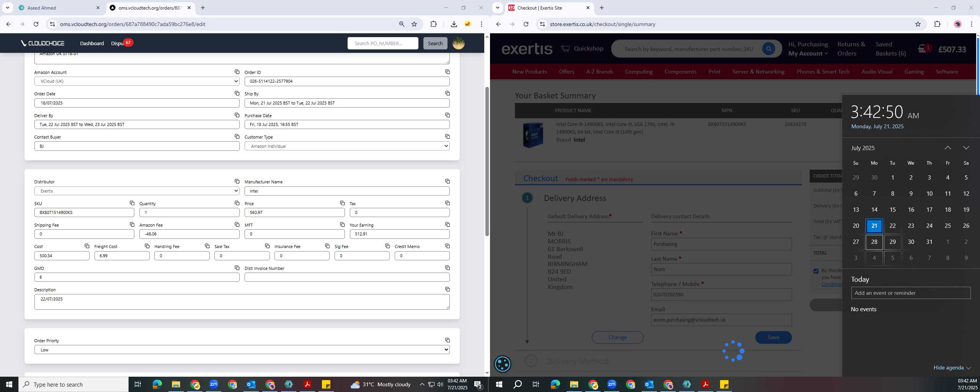This screenshot has height=392, width=980.
Task: Open Saved Baskets (6) link
Action: coord(890,49)
